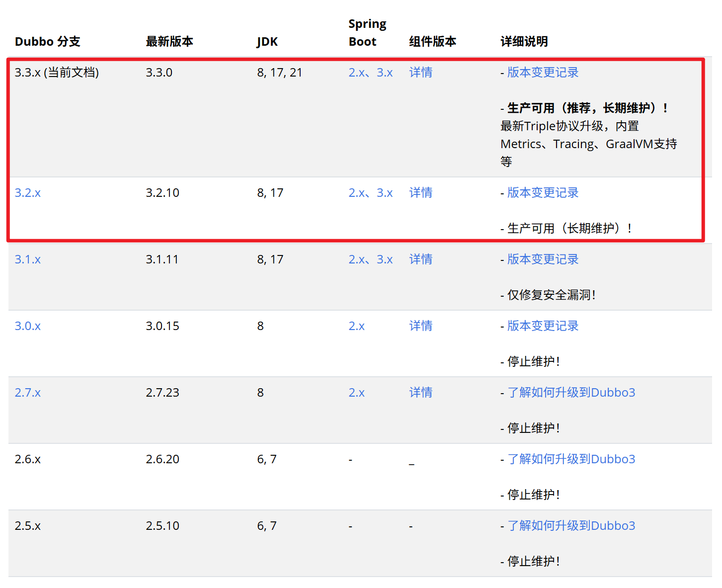Click the 8, 17, 21 JDK cell
Screen dimensions: 722x588
[280, 73]
